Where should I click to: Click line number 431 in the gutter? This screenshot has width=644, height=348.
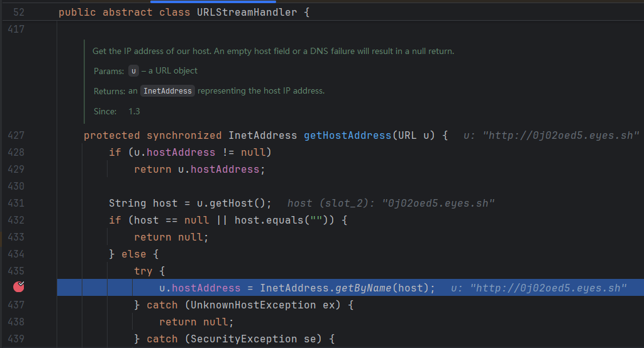coord(16,203)
